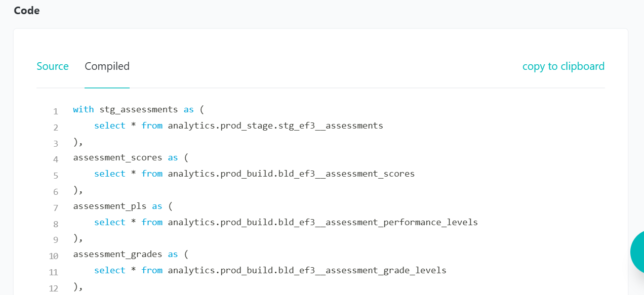The height and width of the screenshot is (295, 644).
Task: Click the as keyword on line 4
Action: tap(173, 157)
